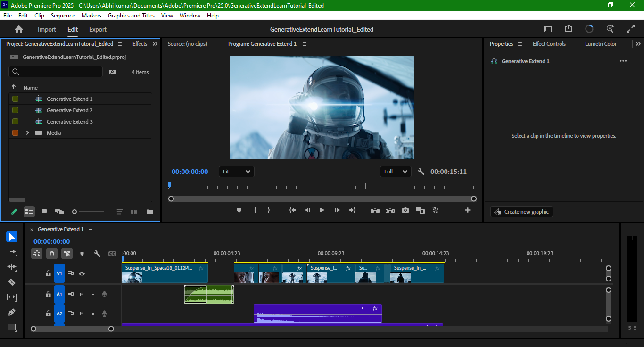Toggle V1 track output eye
This screenshot has width=644, height=347.
coord(82,273)
